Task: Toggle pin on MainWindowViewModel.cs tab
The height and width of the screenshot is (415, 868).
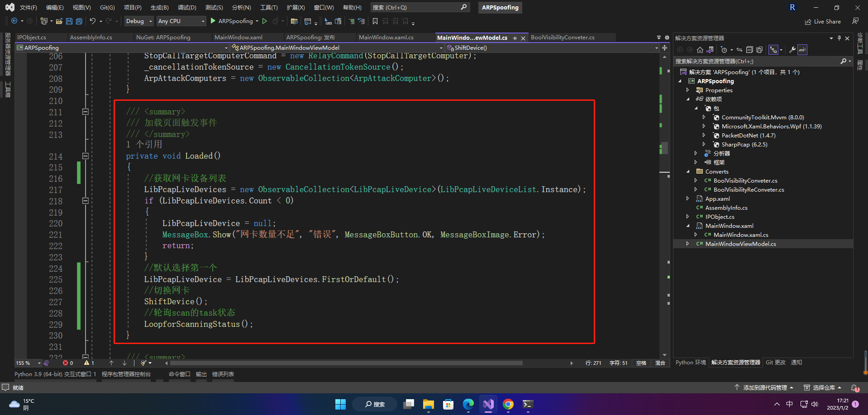Action: 515,38
